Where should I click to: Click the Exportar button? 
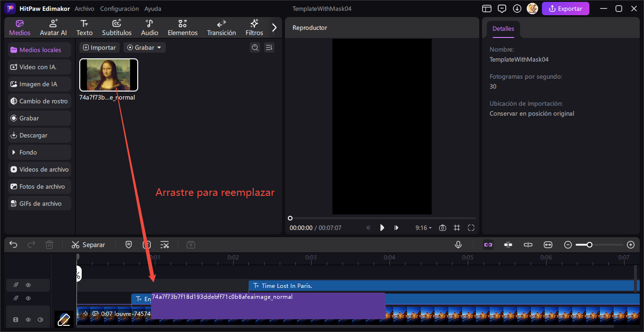click(x=565, y=9)
